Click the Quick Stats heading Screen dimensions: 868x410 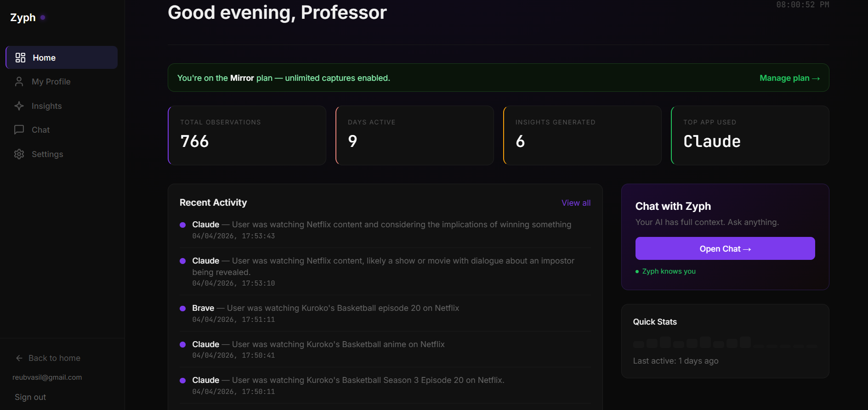tap(655, 322)
